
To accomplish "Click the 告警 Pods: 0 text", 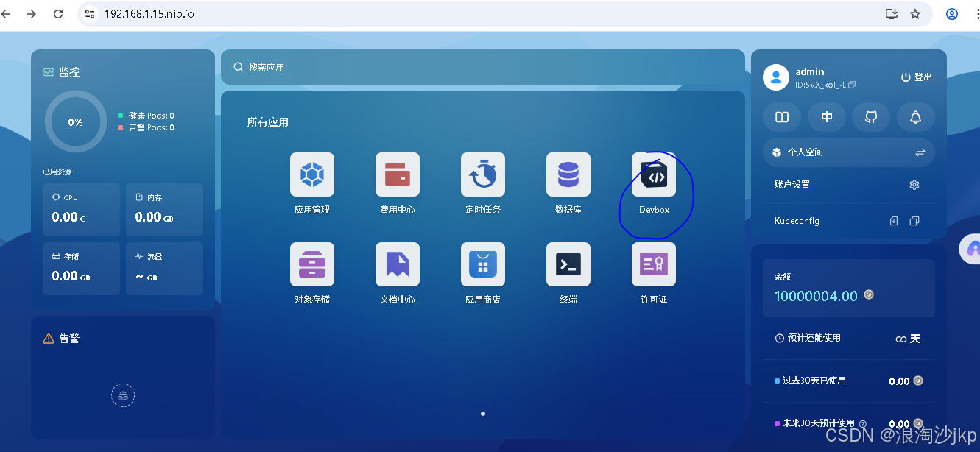I will 151,127.
